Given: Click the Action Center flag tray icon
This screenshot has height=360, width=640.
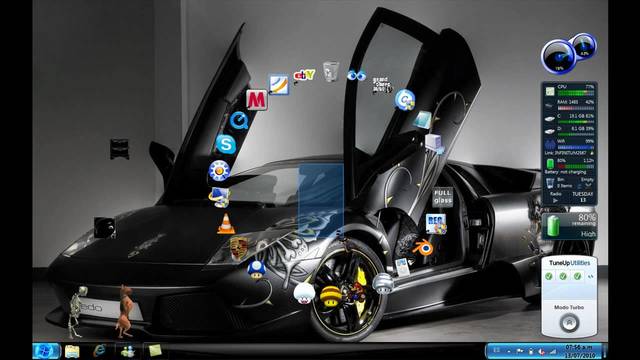Looking at the screenshot, I should click(x=520, y=351).
